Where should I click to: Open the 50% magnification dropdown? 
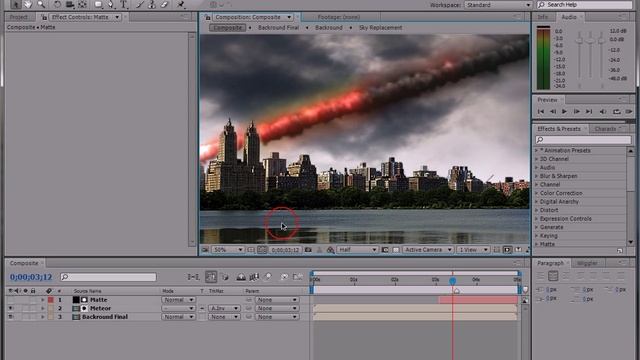click(227, 249)
